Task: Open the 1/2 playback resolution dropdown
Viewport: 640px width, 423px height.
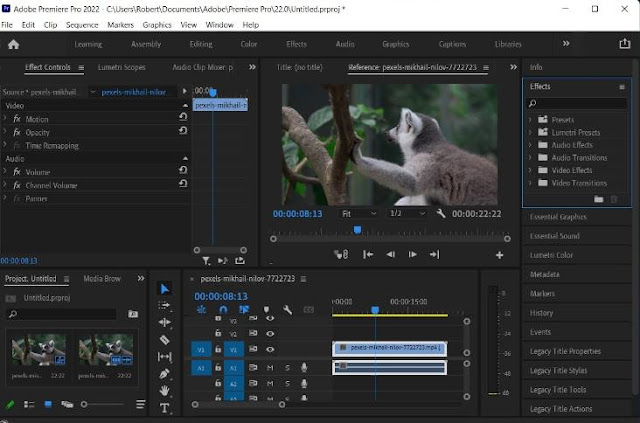Action: point(407,214)
